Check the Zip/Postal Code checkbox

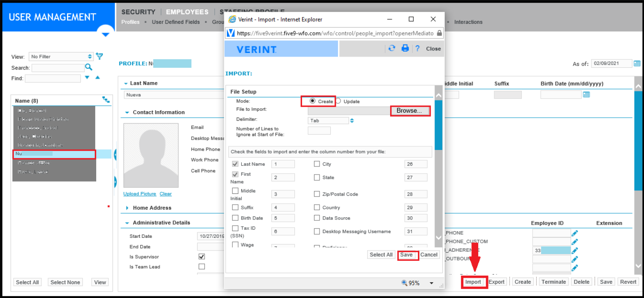(x=317, y=194)
